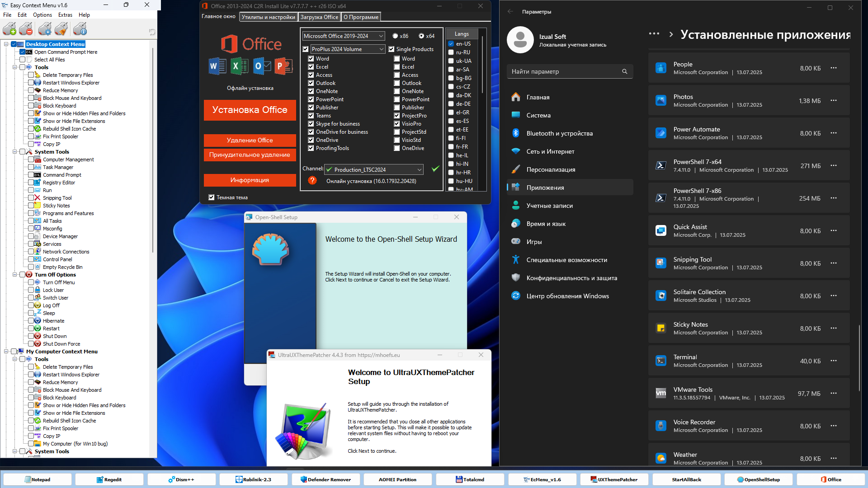Screen dimensions: 868x488
Task: Uncheck Publisher in ProPlus 2024 Volume list
Action: coord(311,108)
